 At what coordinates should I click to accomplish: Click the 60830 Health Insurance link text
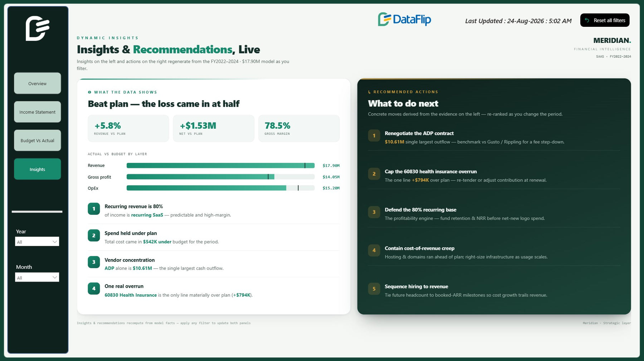[131, 295]
